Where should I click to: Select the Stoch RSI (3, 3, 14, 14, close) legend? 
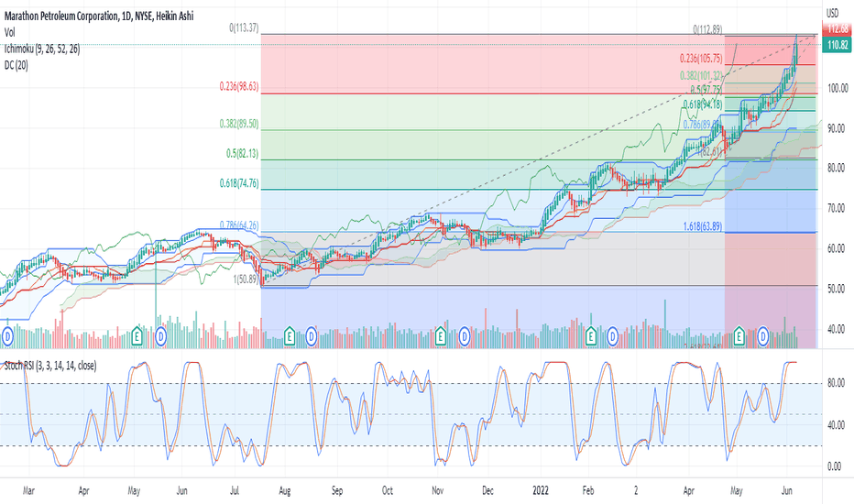point(50,366)
